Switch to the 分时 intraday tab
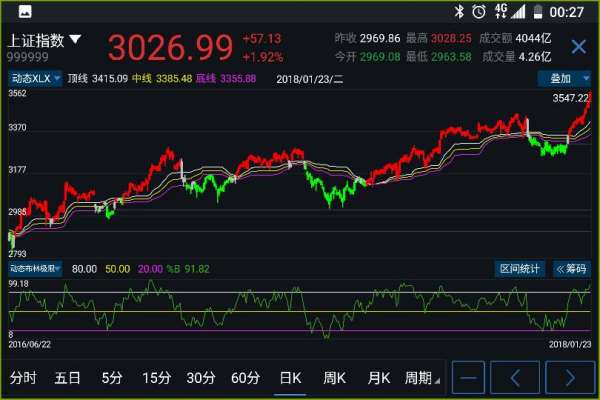The height and width of the screenshot is (400, 600). [x=23, y=378]
